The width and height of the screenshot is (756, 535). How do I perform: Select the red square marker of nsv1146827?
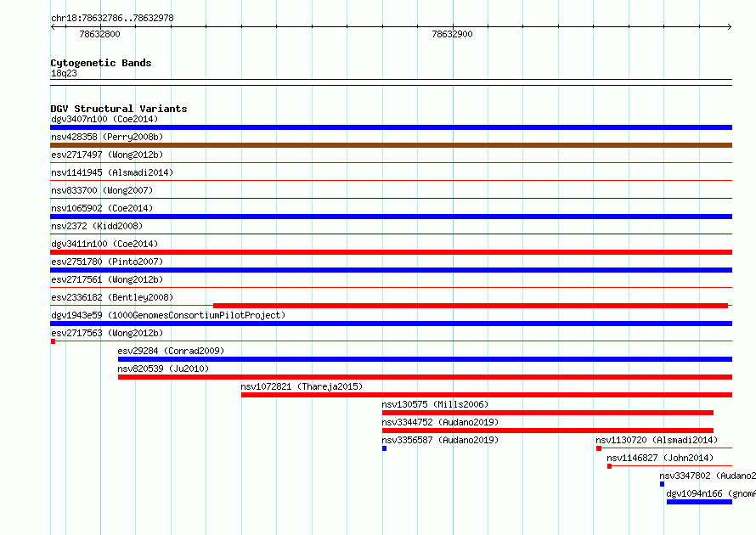[609, 466]
